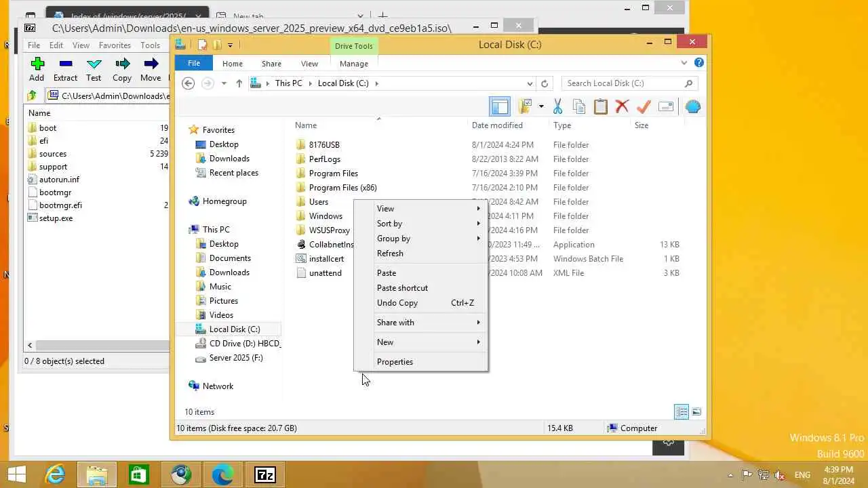Click the Test button in 7-Zip
The width and height of the screenshot is (868, 488).
point(94,69)
